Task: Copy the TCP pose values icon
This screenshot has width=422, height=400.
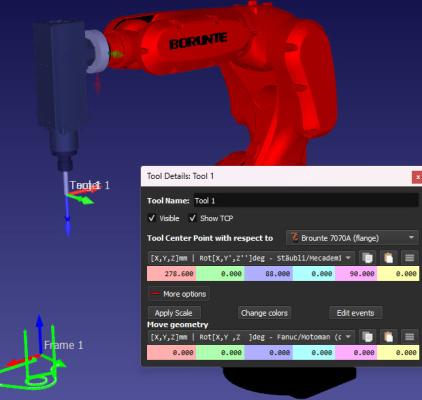Action: coord(367,258)
